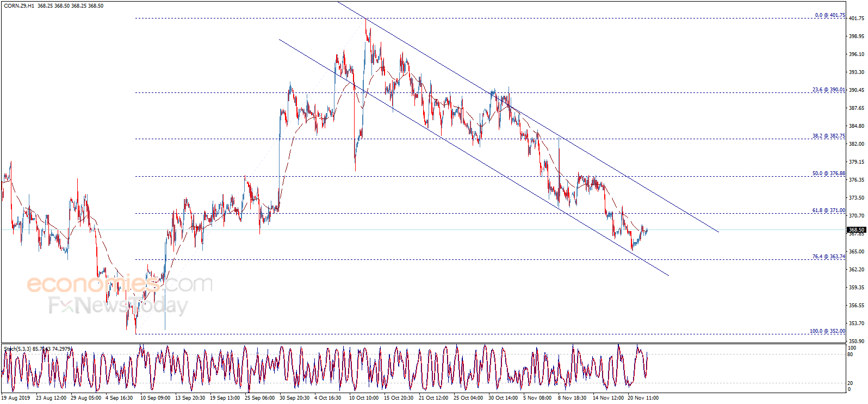Click the '61.8 @ 371.00' Fibonacci label

click(x=829, y=210)
